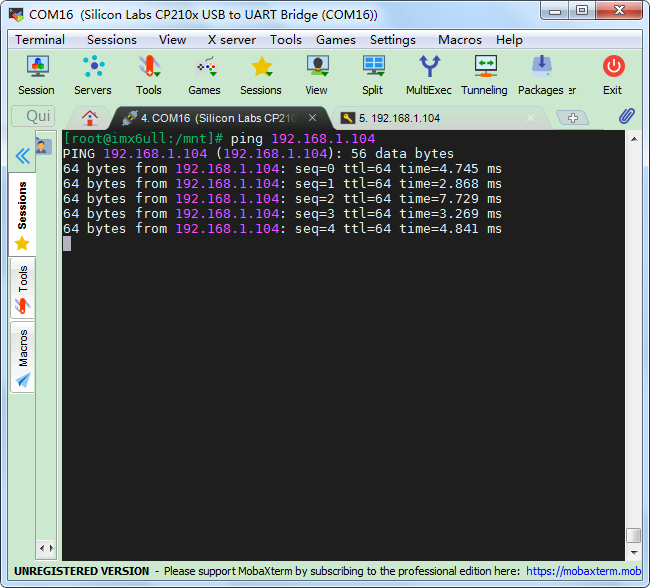Open the Macros side tab
Image resolution: width=650 pixels, height=588 pixels.
[22, 357]
